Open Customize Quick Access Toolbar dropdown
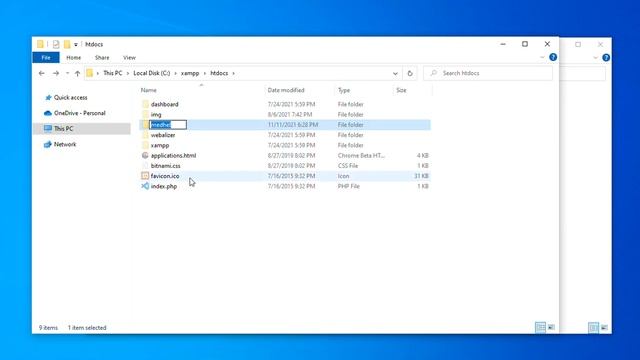The width and height of the screenshot is (640, 360). pyautogui.click(x=76, y=44)
